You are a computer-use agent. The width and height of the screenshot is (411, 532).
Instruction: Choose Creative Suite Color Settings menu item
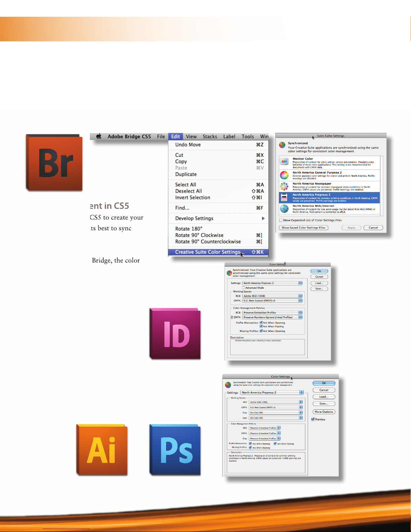click(x=218, y=252)
